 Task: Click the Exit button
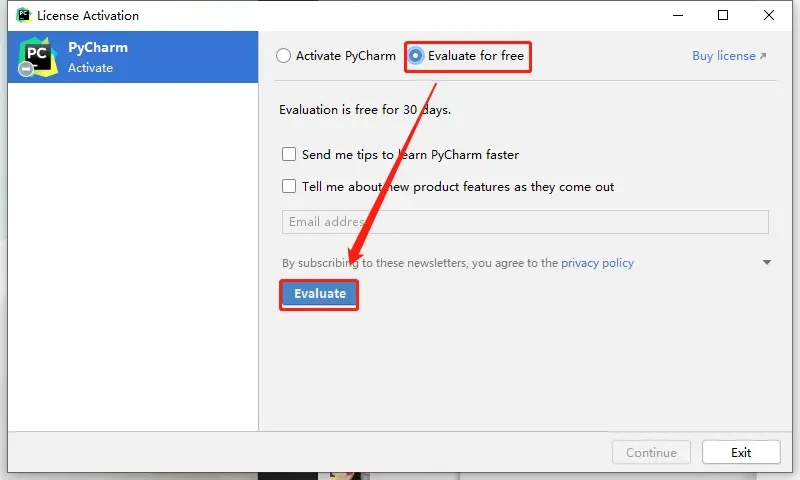(740, 452)
